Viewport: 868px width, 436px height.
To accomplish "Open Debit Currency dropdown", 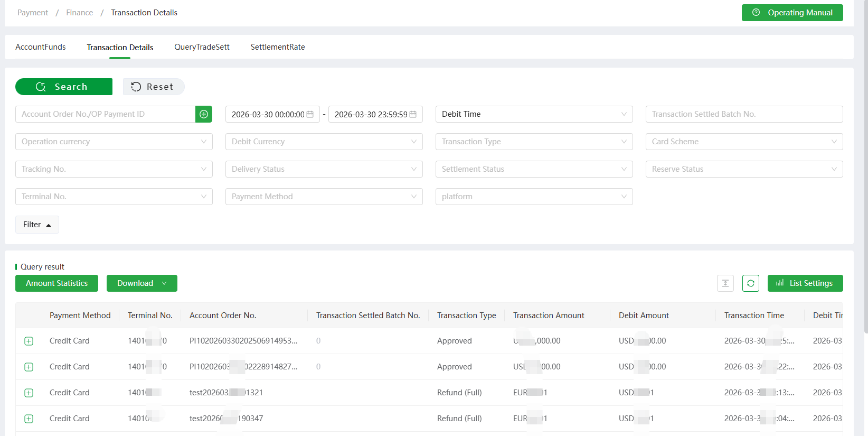I will tap(324, 142).
